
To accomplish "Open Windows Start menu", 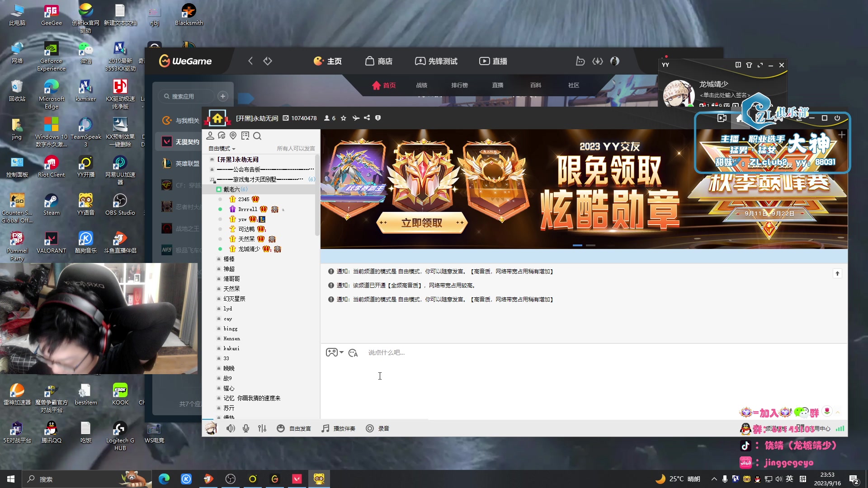I will tap(11, 479).
